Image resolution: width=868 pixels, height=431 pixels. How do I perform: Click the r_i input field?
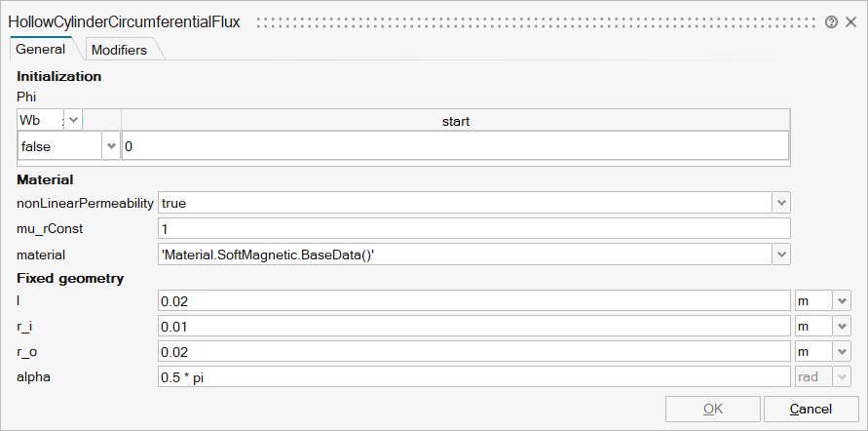[473, 327]
